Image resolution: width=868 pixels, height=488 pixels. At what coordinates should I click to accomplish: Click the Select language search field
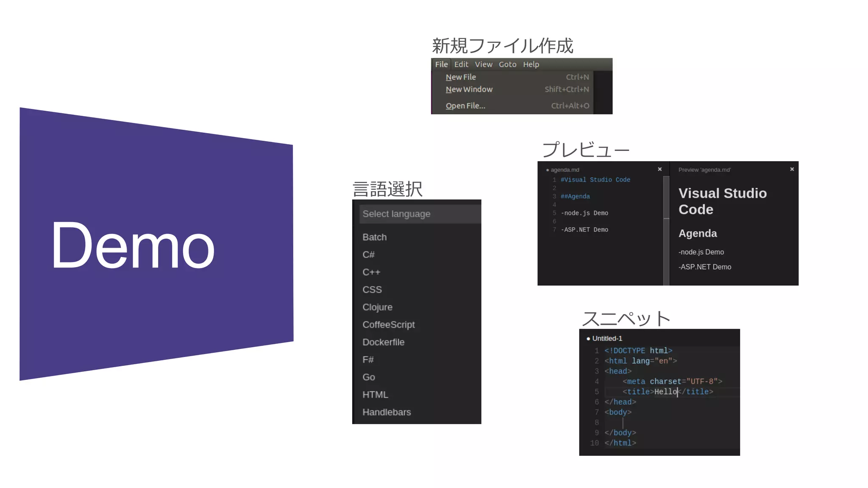(420, 214)
